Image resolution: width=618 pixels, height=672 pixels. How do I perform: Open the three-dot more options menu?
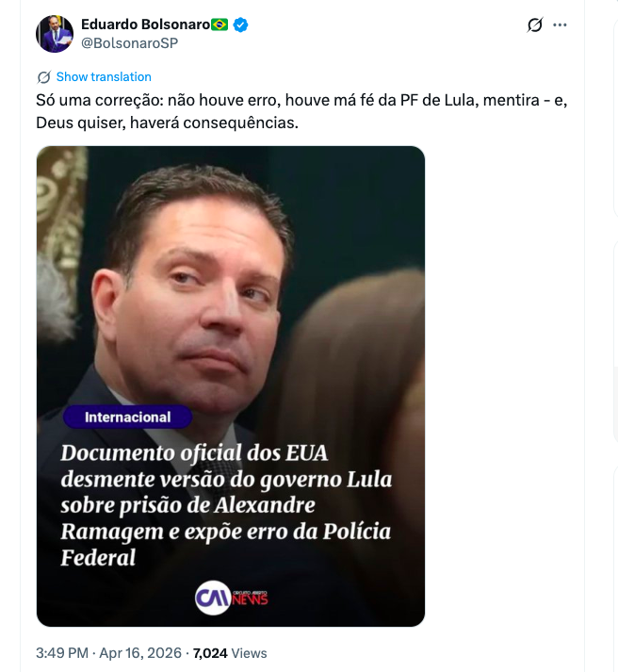pyautogui.click(x=561, y=25)
